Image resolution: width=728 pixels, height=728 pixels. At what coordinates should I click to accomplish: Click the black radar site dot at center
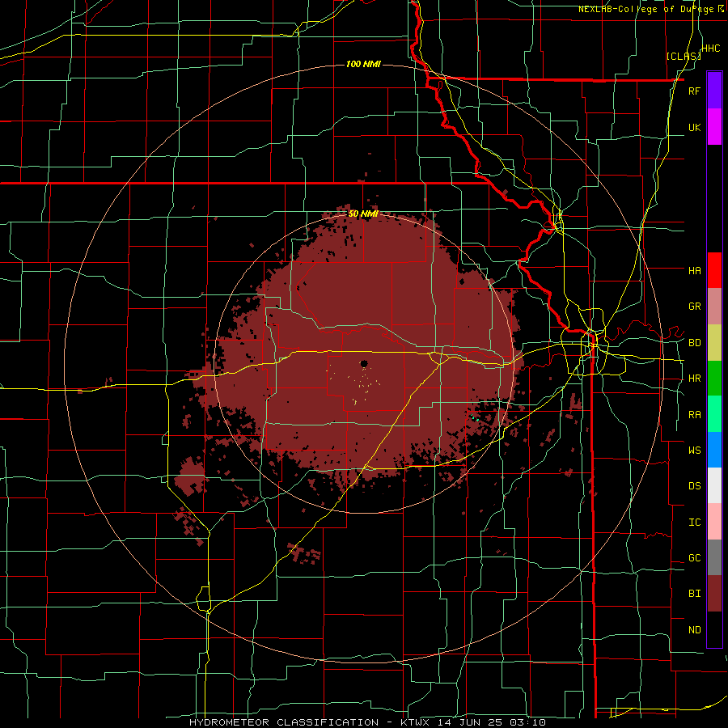364,363
